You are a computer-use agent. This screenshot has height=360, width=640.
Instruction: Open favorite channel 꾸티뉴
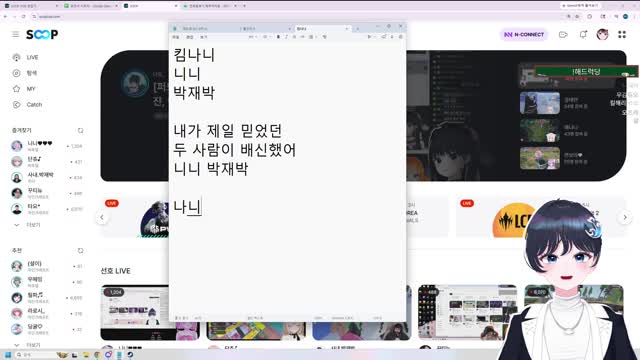47,193
